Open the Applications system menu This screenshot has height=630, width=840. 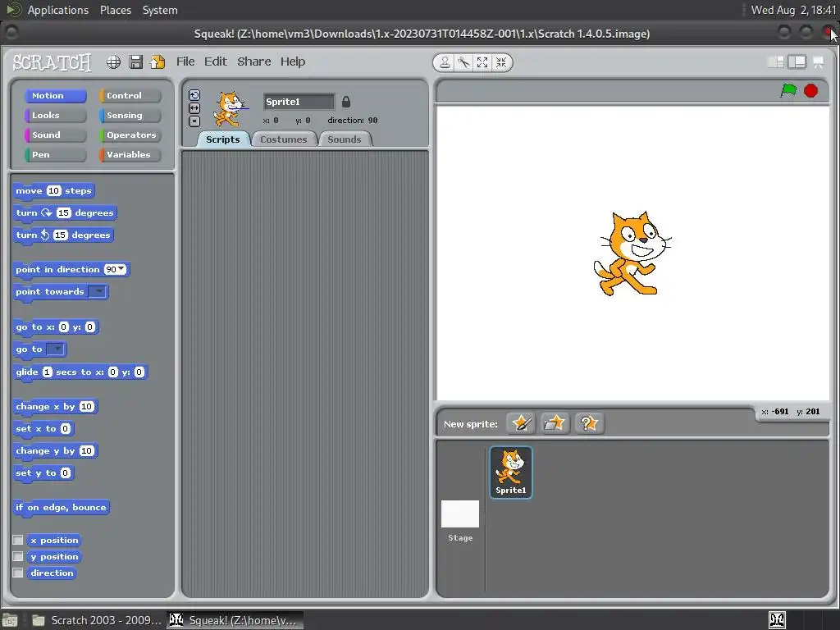58,10
